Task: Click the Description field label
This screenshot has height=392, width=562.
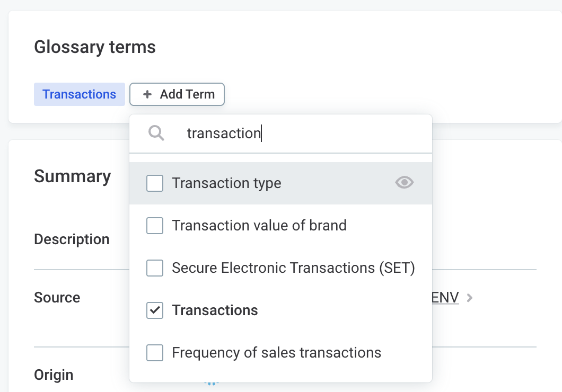Action: (72, 239)
